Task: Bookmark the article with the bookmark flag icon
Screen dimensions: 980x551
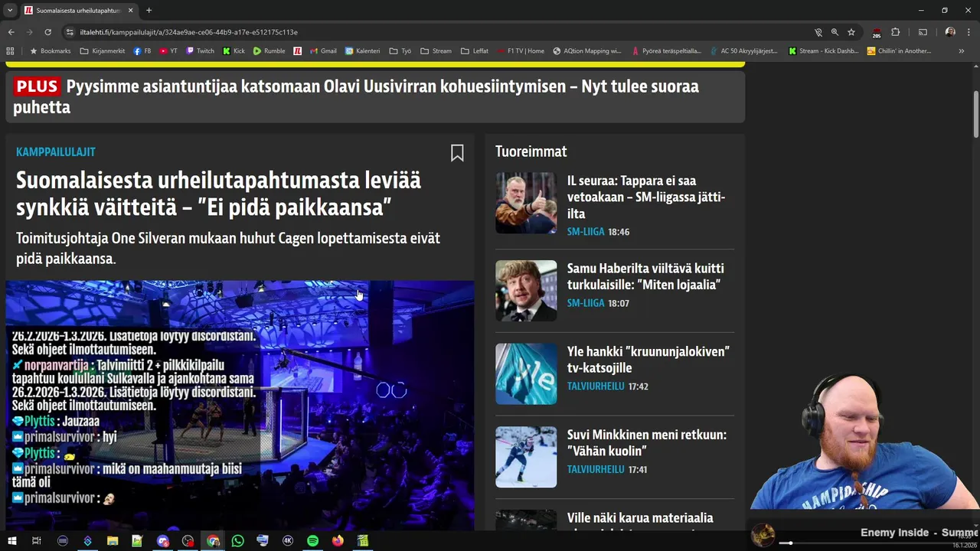Action: coord(457,153)
